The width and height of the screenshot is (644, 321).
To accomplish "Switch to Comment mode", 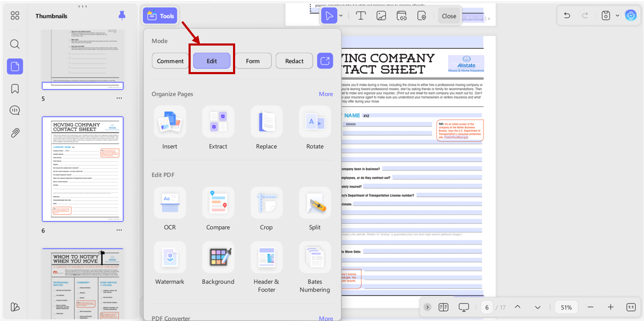I will coord(170,61).
